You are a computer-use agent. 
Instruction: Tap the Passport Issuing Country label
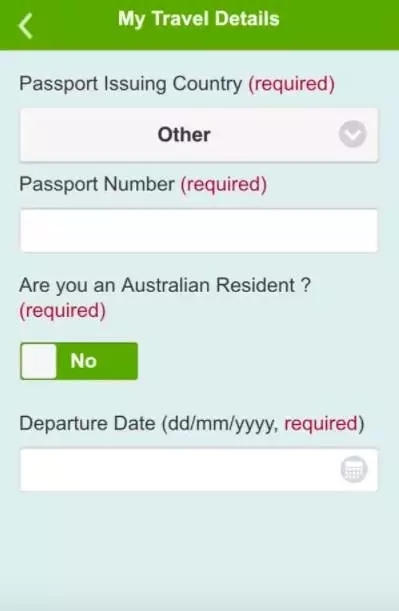[131, 84]
